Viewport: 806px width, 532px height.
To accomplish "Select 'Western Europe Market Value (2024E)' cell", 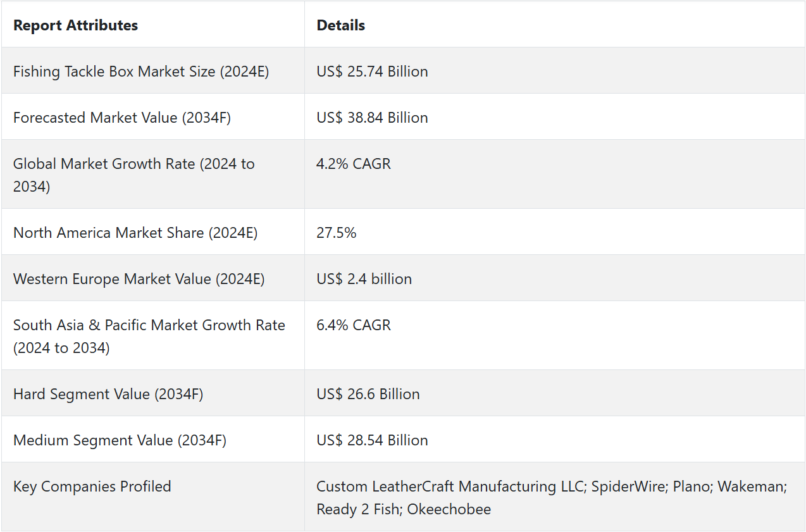I will 139,279.
